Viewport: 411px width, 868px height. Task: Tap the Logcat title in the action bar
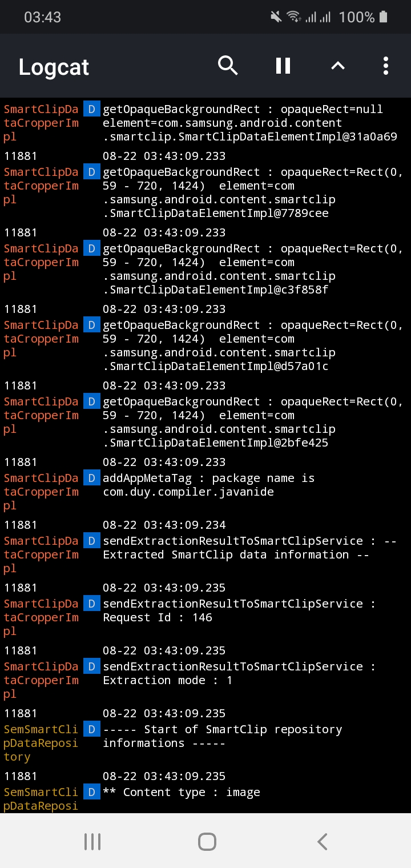(x=53, y=67)
